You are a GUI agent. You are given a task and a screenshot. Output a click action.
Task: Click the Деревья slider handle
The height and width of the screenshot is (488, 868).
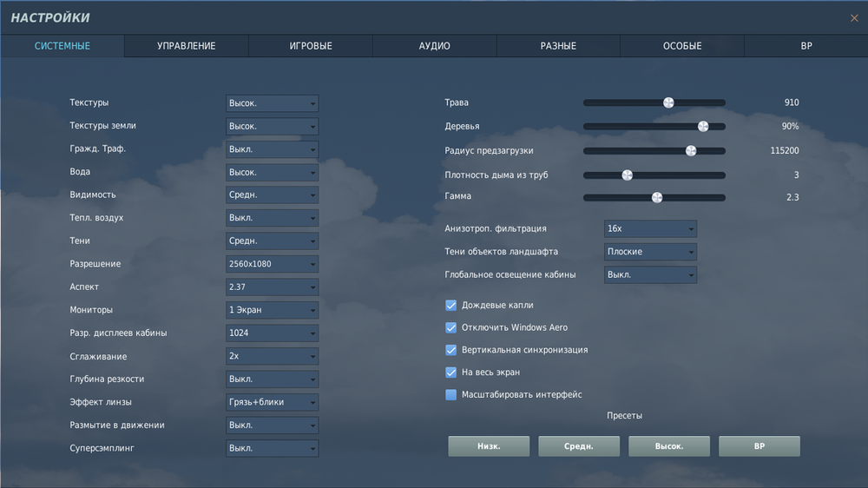pyautogui.click(x=703, y=126)
